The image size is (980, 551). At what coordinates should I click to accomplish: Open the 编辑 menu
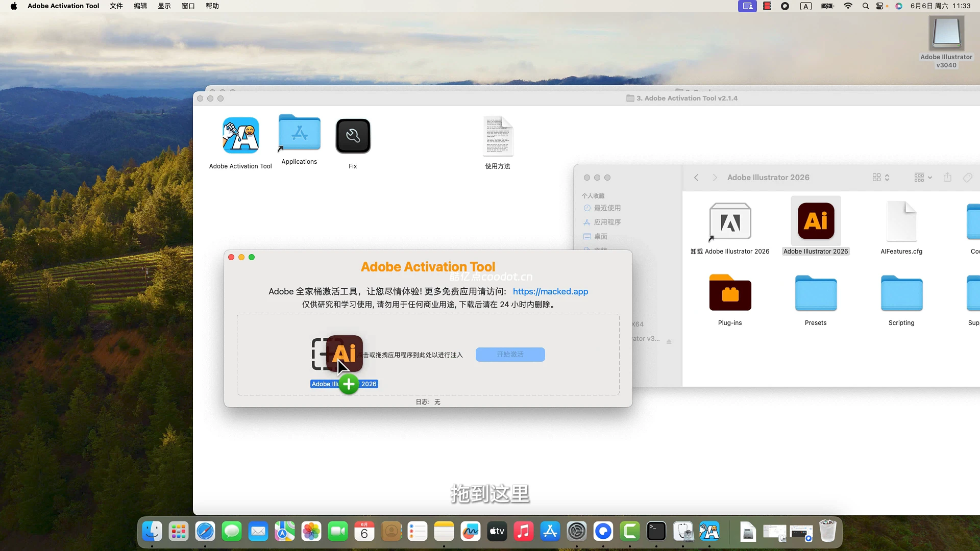(x=140, y=6)
